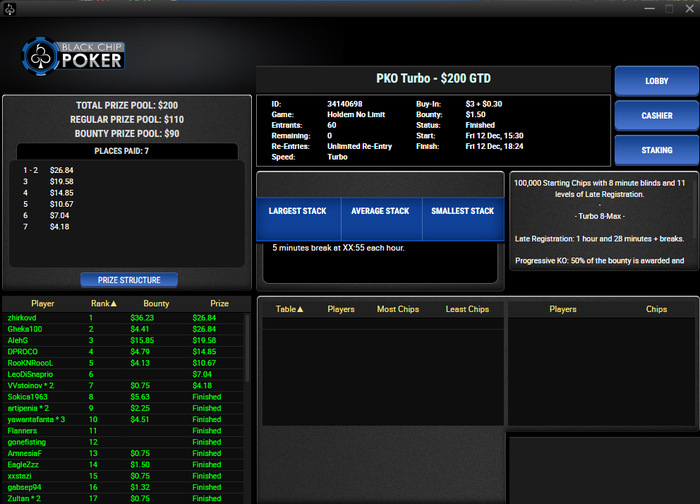The height and width of the screenshot is (504, 700).
Task: Select the Smallest Stack tab
Action: tap(462, 219)
